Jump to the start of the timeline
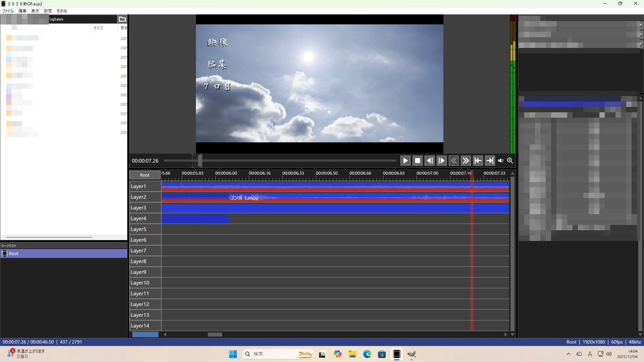 pos(478,160)
